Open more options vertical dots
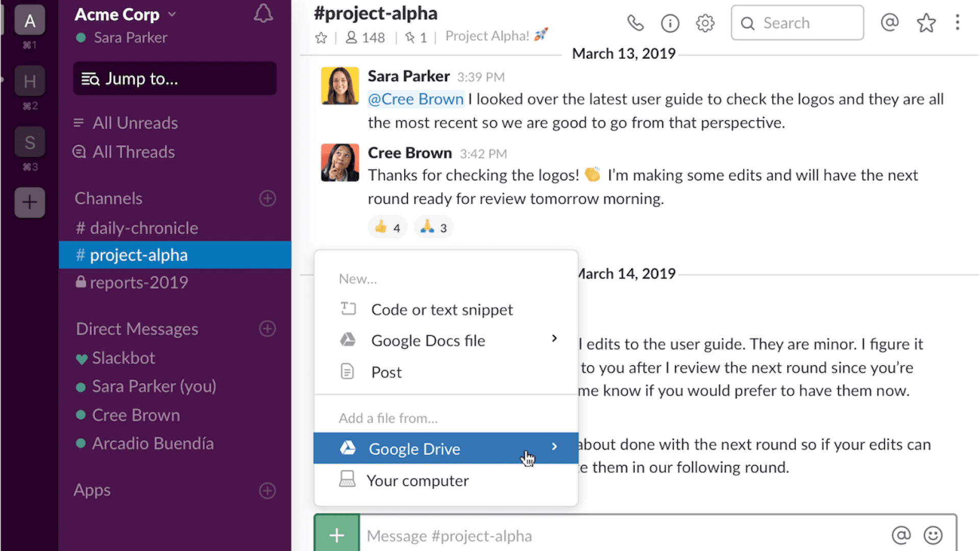 [x=958, y=22]
